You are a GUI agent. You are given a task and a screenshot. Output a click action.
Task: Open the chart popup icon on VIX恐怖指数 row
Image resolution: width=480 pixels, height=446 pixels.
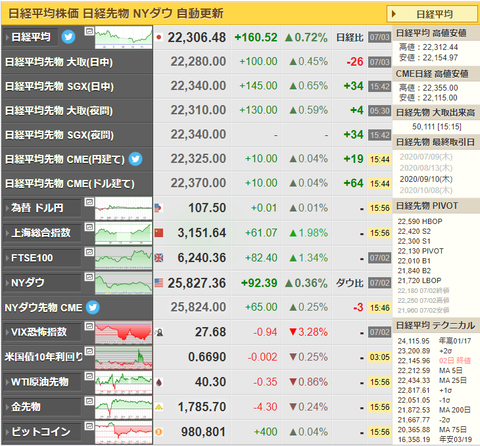89,326
